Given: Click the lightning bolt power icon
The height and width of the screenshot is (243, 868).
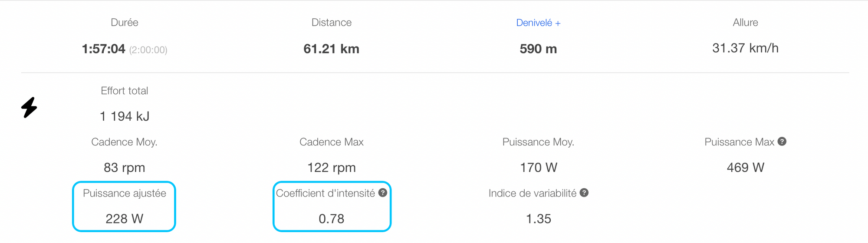Looking at the screenshot, I should 29,107.
